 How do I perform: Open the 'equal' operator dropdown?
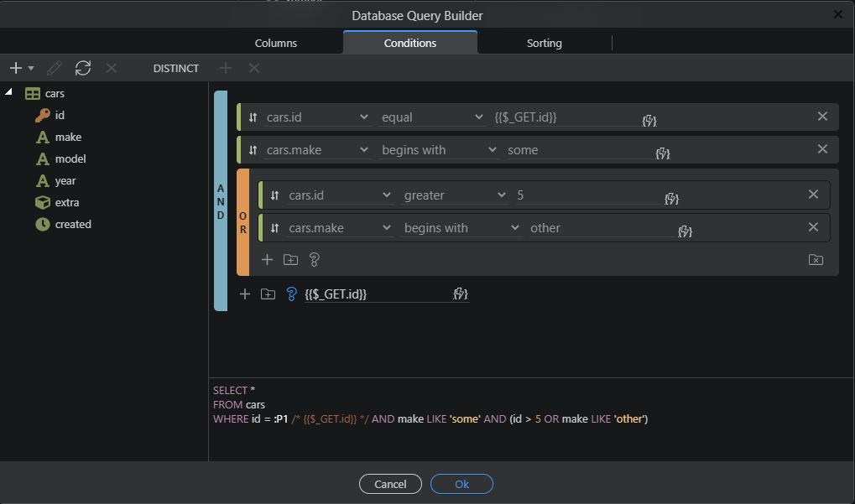point(432,117)
